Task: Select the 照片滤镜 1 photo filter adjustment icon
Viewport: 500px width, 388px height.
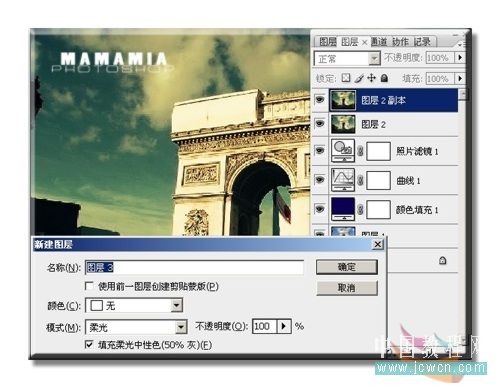Action: [343, 151]
